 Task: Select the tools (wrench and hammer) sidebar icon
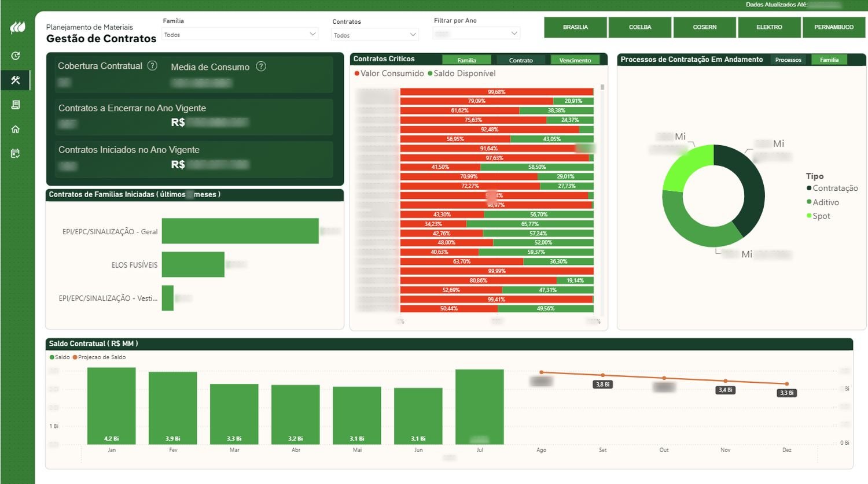tap(16, 80)
